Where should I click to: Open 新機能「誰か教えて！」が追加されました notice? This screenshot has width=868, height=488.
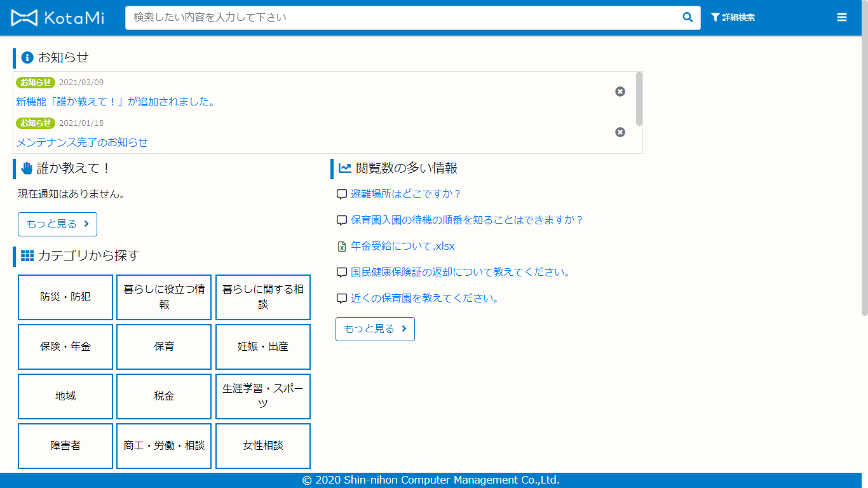pos(116,102)
